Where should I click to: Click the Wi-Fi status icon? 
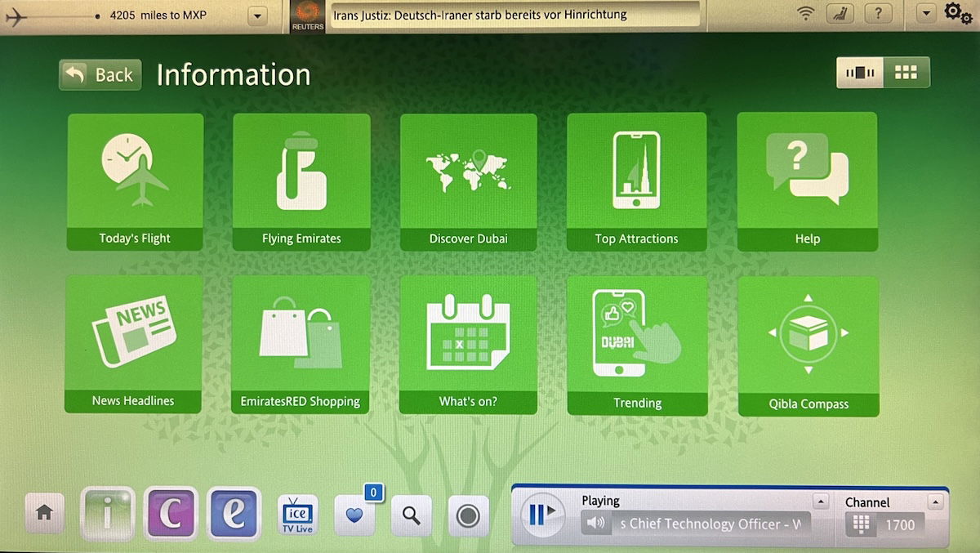806,13
